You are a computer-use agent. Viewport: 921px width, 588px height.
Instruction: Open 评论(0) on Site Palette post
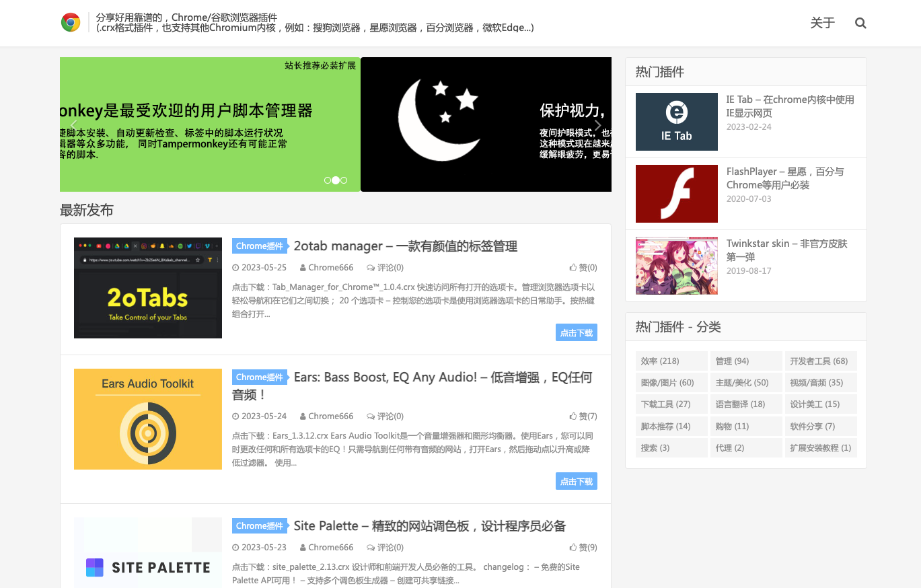coord(385,547)
